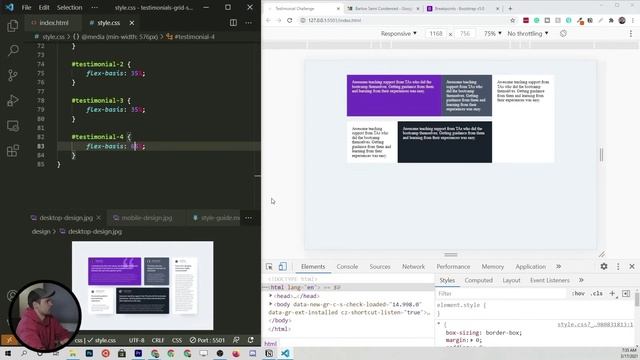
Task: Click the VS Code taskbar icon
Action: tap(285, 353)
